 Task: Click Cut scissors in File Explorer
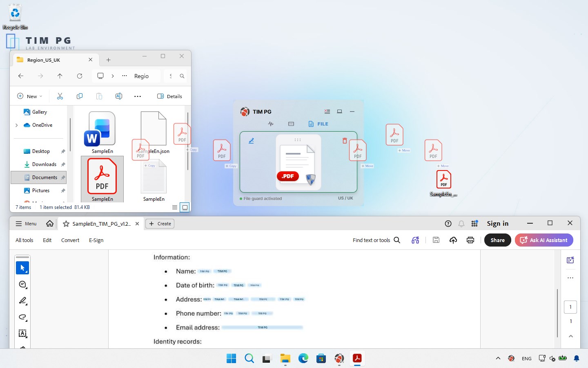click(60, 96)
